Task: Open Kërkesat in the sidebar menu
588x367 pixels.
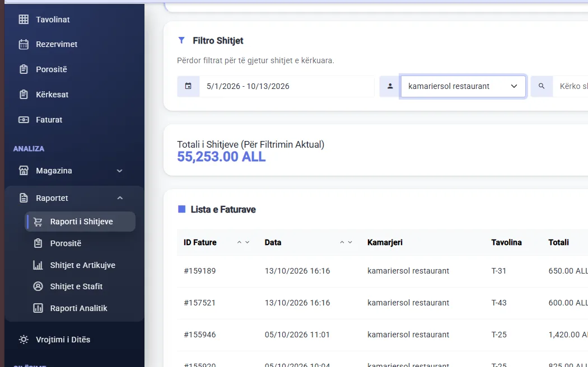Action: pos(52,95)
